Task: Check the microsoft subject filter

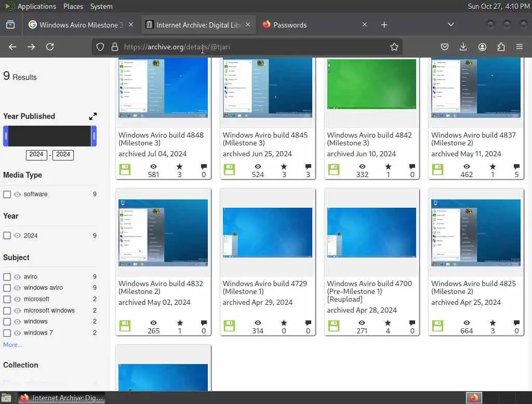Action: point(7,299)
